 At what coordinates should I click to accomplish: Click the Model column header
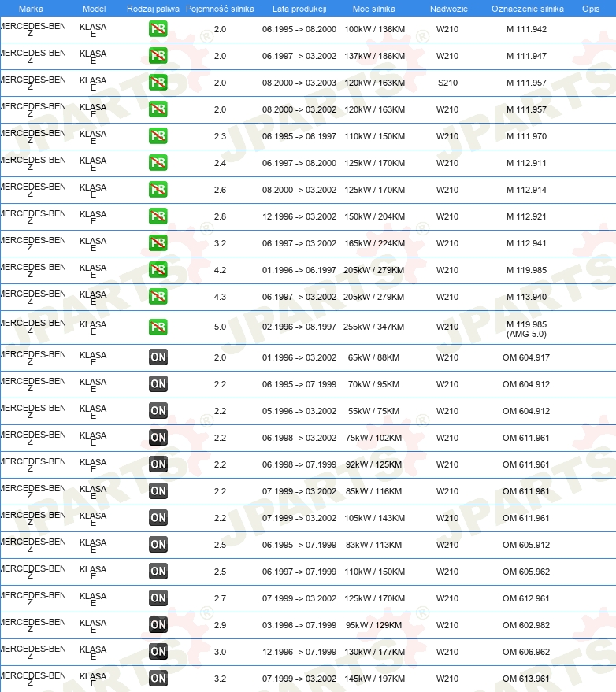tap(94, 9)
